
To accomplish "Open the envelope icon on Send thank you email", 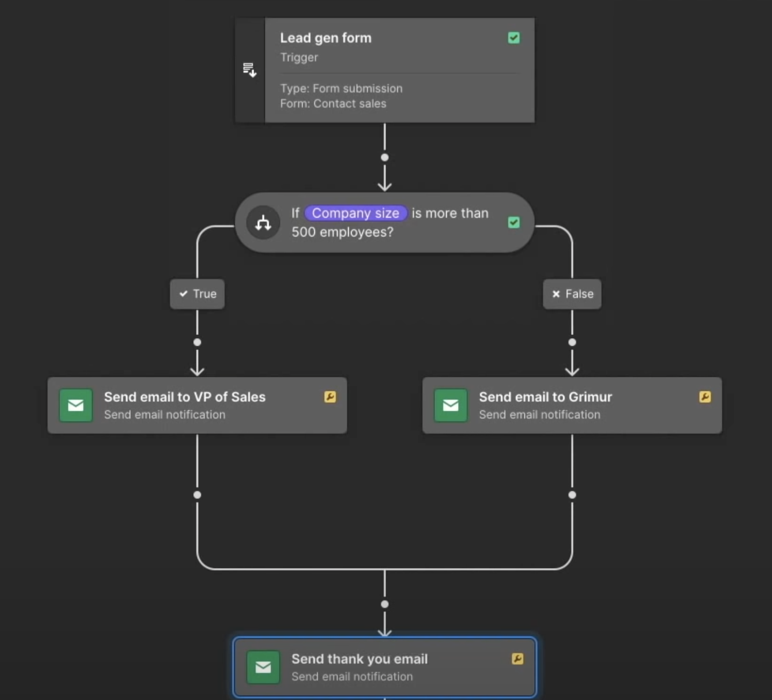I will (x=263, y=667).
